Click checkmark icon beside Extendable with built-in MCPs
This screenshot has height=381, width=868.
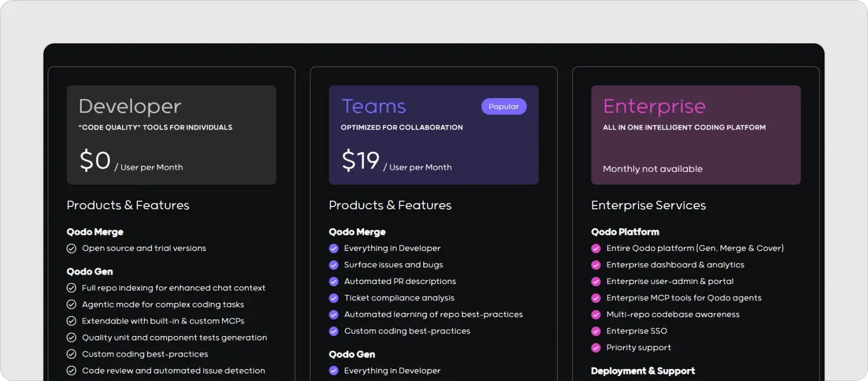tap(71, 321)
